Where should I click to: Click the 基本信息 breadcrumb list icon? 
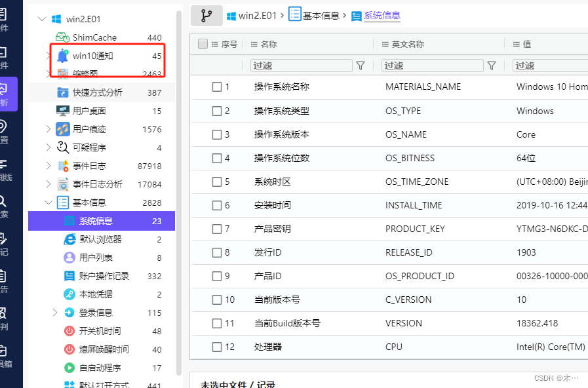pyautogui.click(x=295, y=14)
